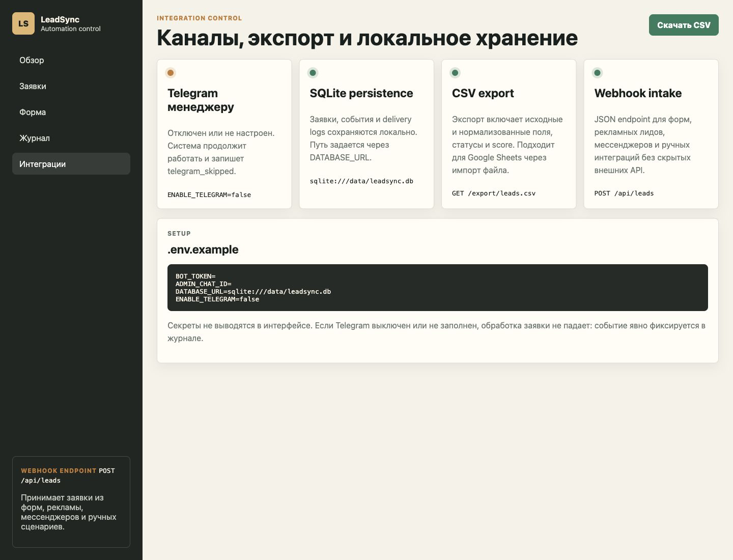Screen dimensions: 733x560
Task: Click DATABASE_URL line in code block
Action: (253, 292)
